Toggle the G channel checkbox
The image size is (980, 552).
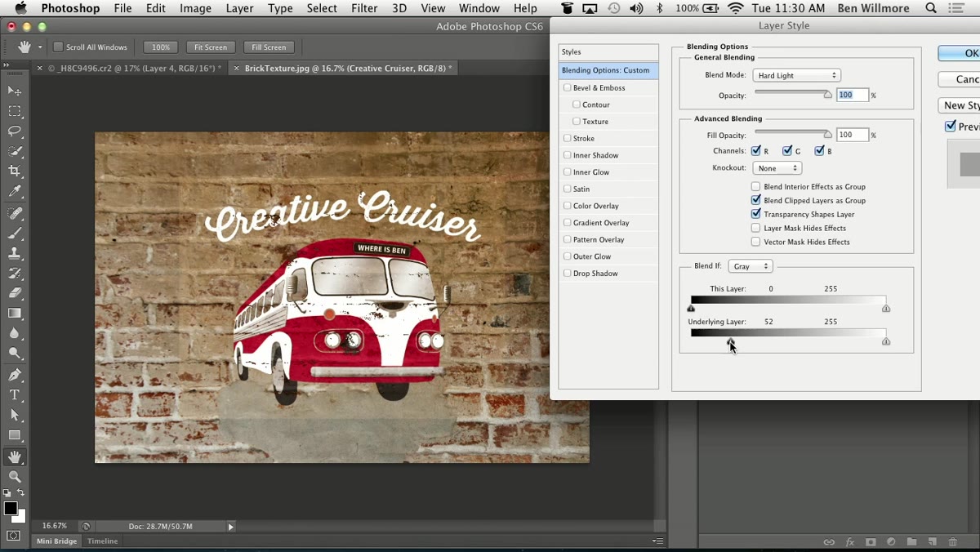tap(787, 151)
